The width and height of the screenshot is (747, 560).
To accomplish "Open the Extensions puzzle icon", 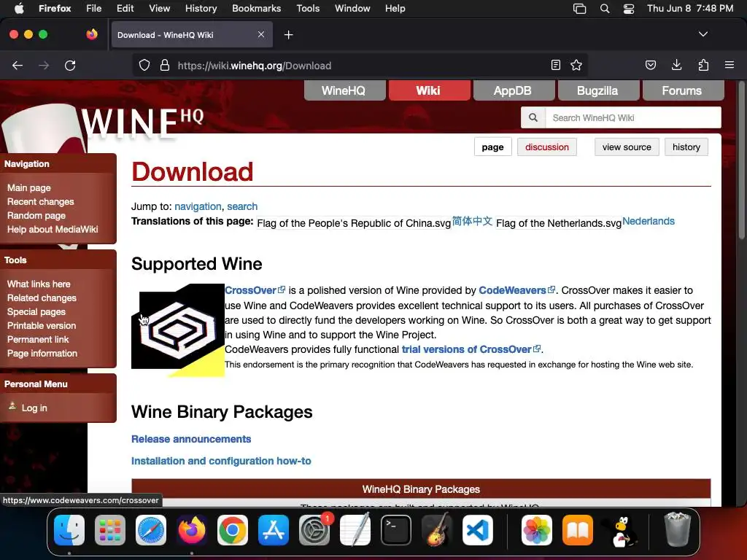I will pos(703,65).
